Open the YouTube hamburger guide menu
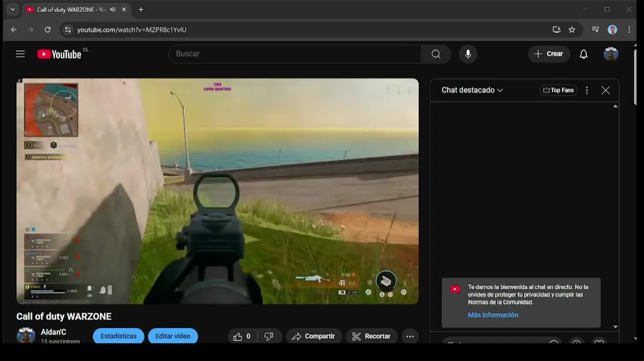This screenshot has width=644, height=361. tap(20, 54)
